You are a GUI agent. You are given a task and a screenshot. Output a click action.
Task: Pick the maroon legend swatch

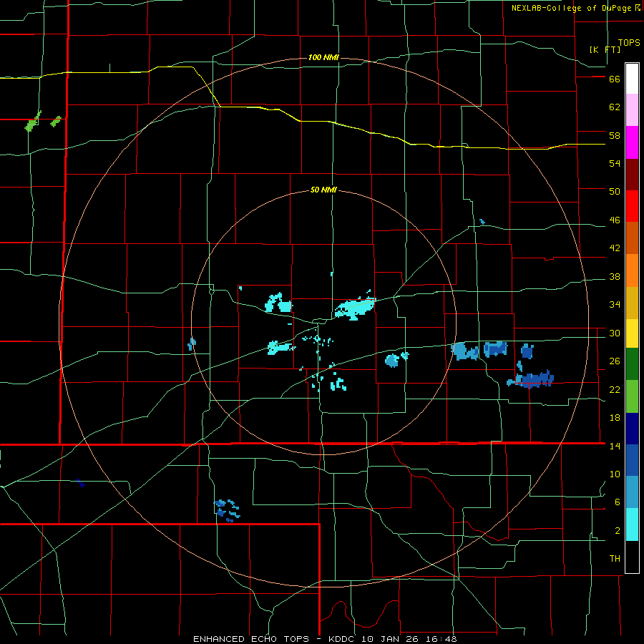632,175
